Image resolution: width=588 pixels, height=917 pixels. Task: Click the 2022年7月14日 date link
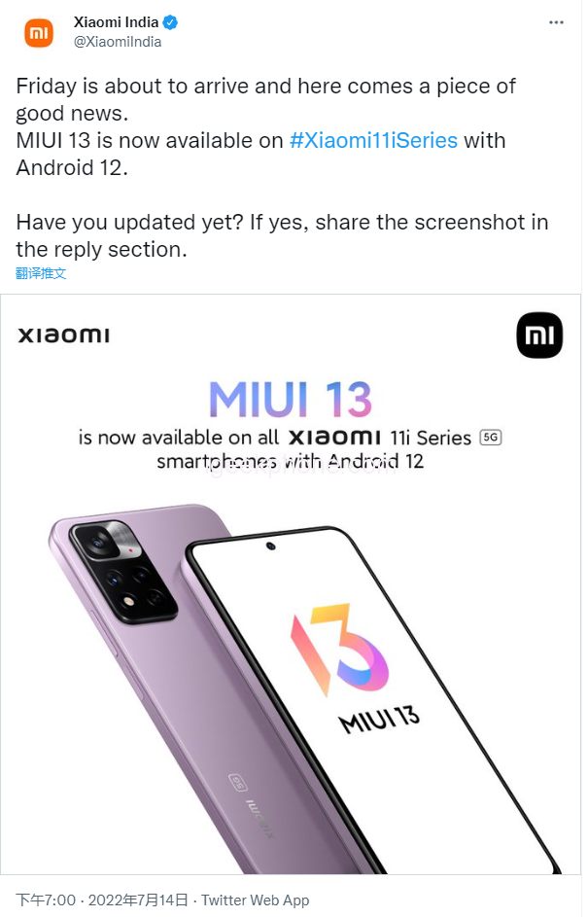point(139,900)
